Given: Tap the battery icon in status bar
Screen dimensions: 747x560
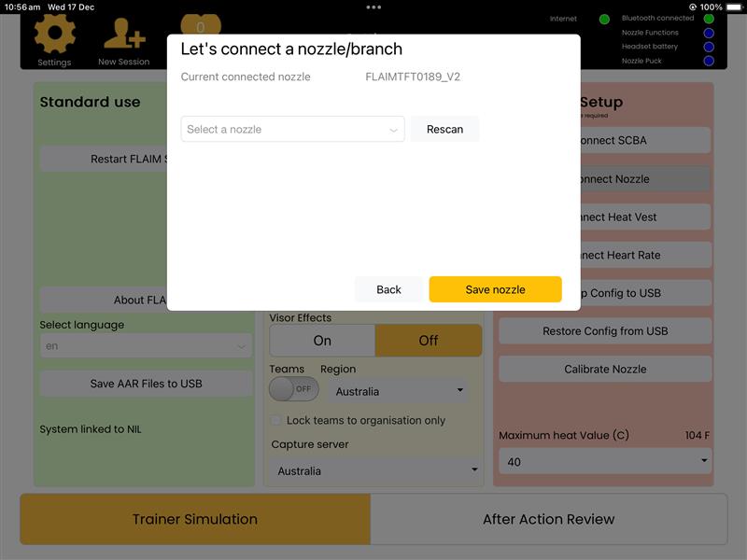Looking at the screenshot, I should [x=733, y=7].
